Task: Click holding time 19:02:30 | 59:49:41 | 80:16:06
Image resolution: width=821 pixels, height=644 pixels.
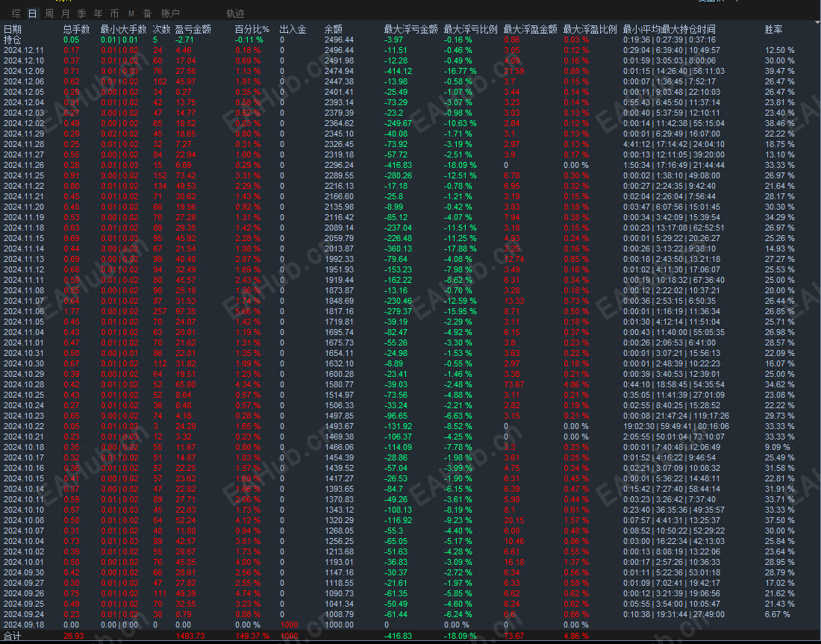Action: coord(676,426)
